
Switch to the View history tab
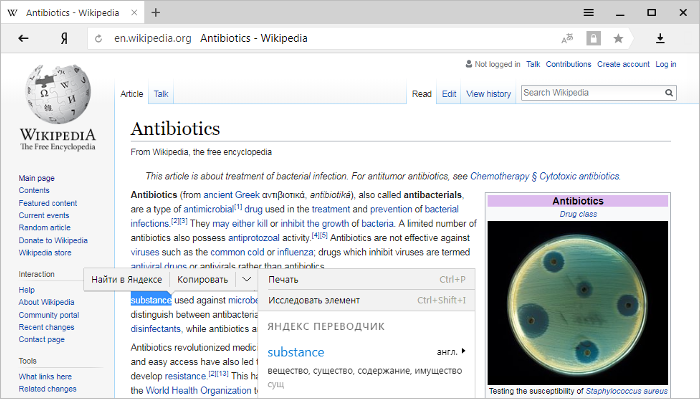(488, 94)
